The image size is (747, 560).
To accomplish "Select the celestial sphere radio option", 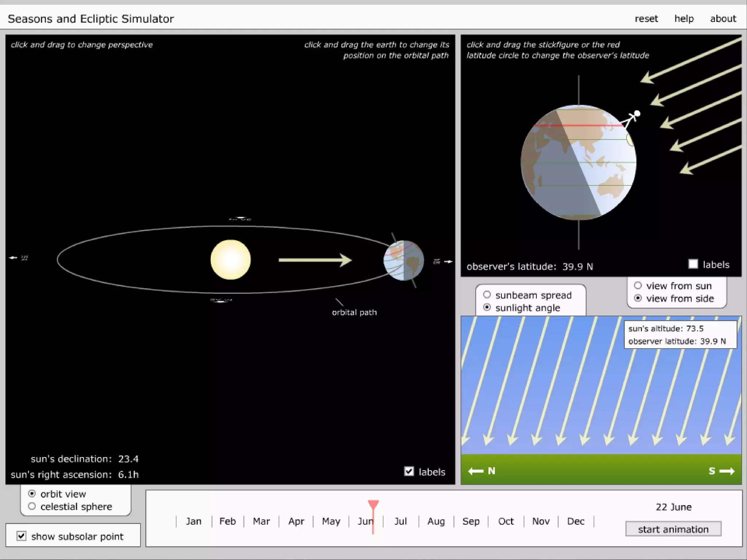I will point(32,506).
